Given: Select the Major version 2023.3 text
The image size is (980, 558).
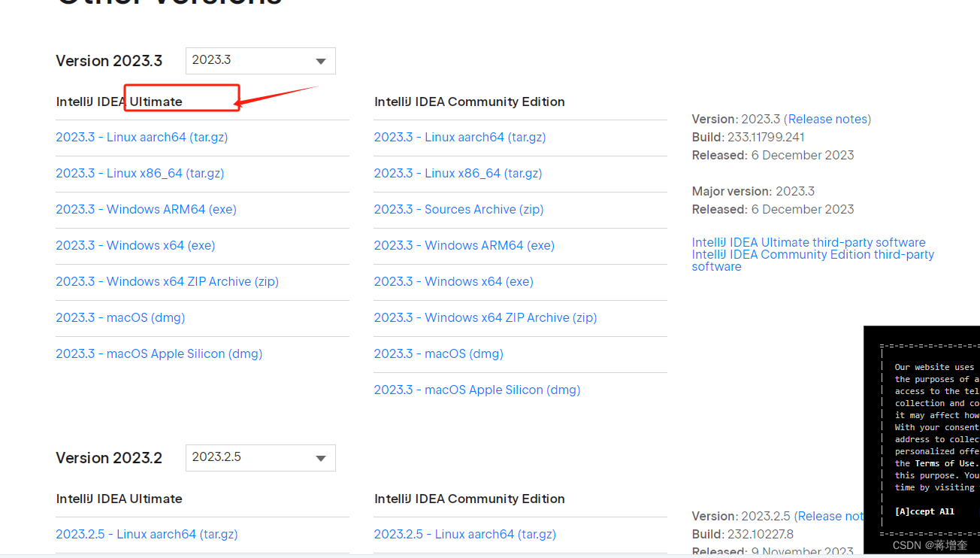Looking at the screenshot, I should pyautogui.click(x=754, y=191).
